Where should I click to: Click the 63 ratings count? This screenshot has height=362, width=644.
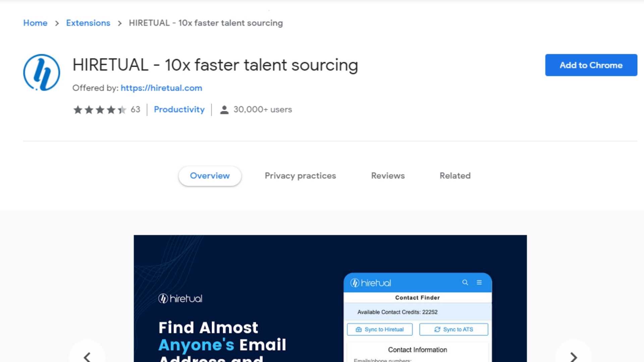pos(136,110)
